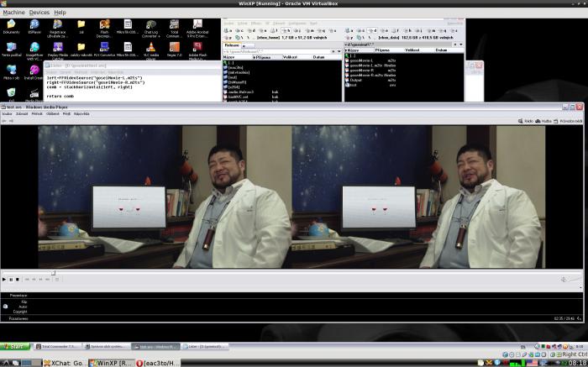Click the stereoscopic video display area
Image resolution: width=588 pixels, height=367 pixels.
pos(291,197)
